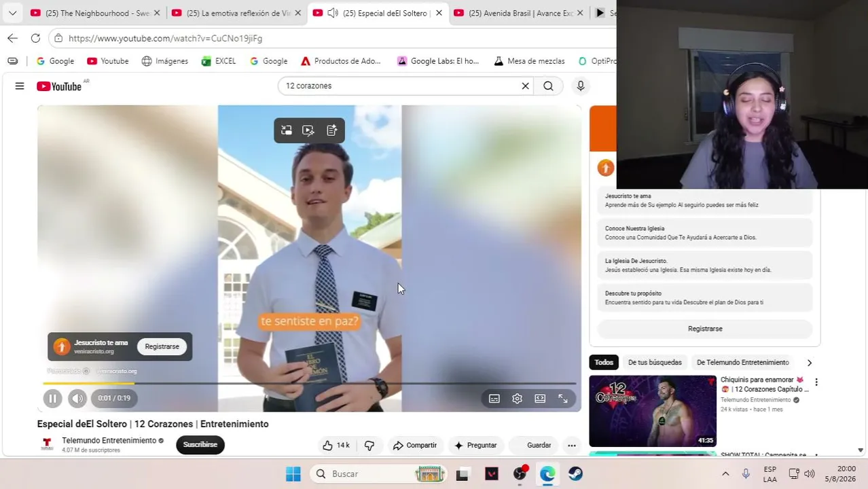The width and height of the screenshot is (868, 489).
Task: Open the 'Mesa de mezclas' bookmark
Action: (x=529, y=61)
